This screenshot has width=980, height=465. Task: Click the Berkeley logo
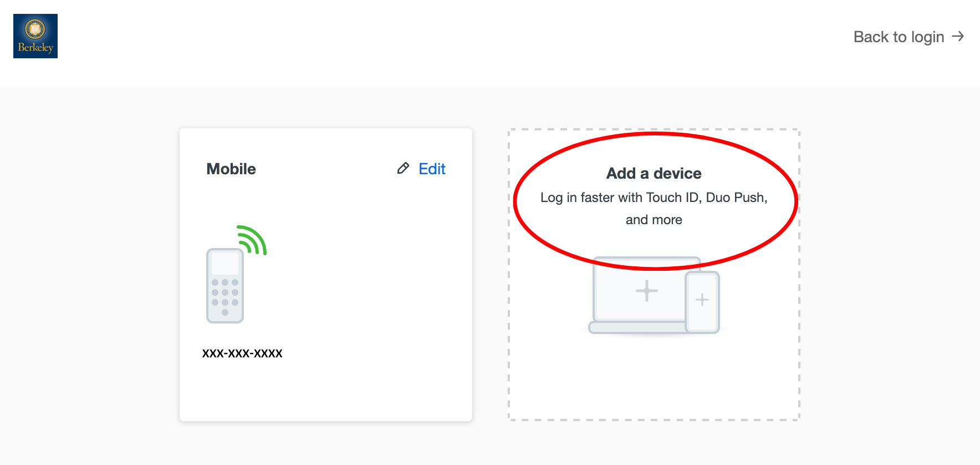click(x=35, y=36)
